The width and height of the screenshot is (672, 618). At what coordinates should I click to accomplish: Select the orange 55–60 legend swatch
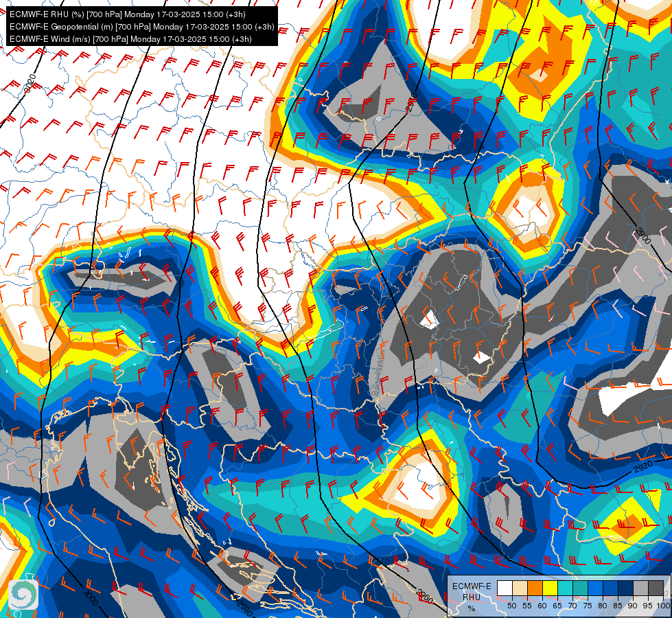535,588
